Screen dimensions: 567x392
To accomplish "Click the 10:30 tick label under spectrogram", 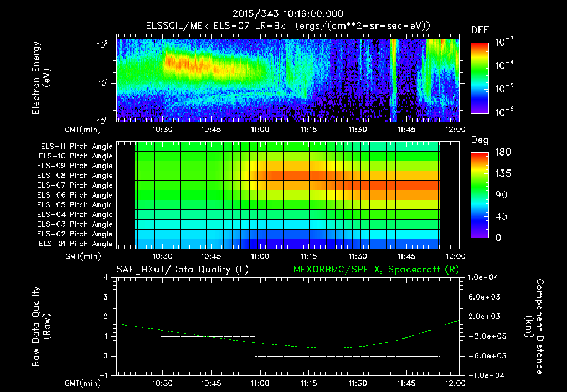I will pos(162,130).
